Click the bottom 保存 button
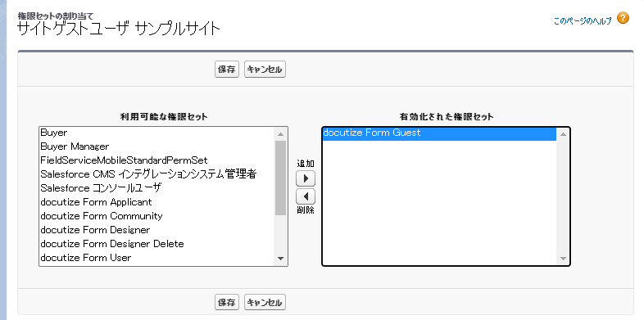 coord(227,302)
